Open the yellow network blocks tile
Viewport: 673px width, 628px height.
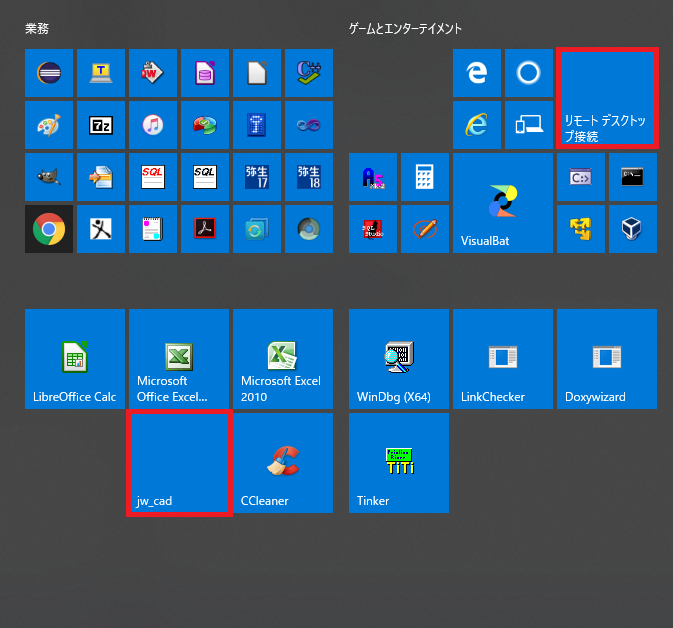click(581, 229)
